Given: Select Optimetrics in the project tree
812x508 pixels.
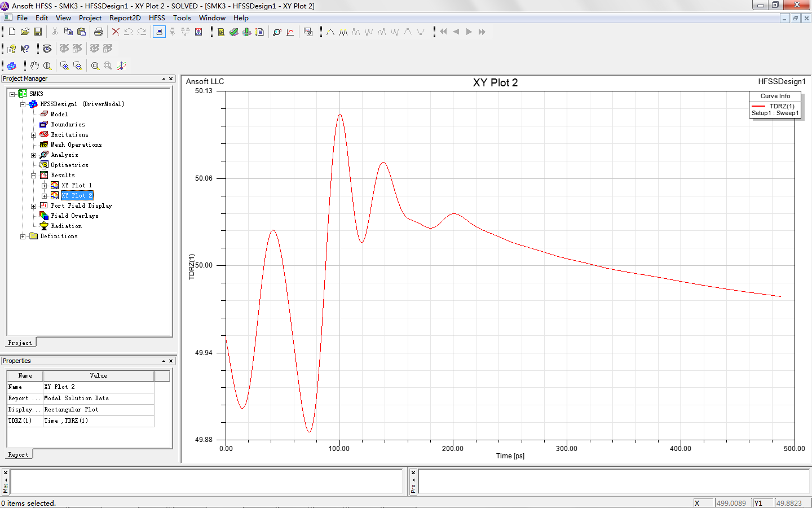Looking at the screenshot, I should pyautogui.click(x=69, y=165).
